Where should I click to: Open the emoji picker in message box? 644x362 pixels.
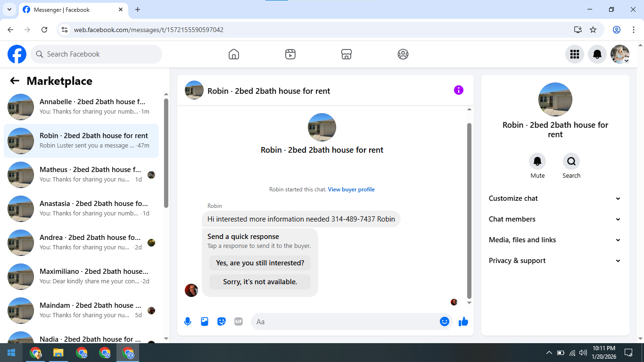click(445, 321)
